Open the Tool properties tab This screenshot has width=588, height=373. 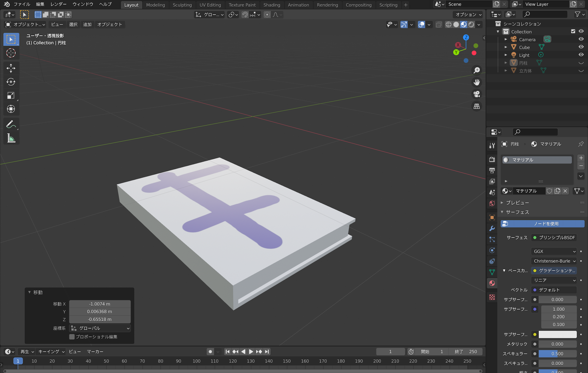492,145
